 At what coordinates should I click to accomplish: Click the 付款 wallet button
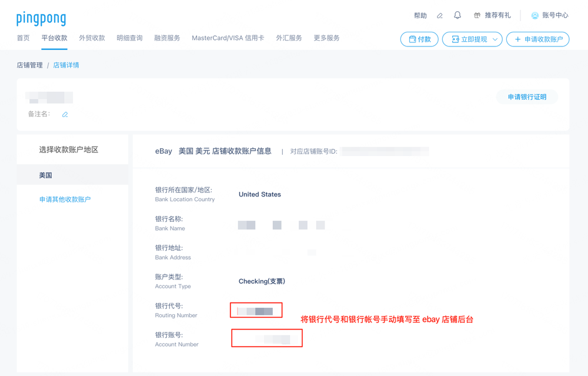click(x=419, y=39)
